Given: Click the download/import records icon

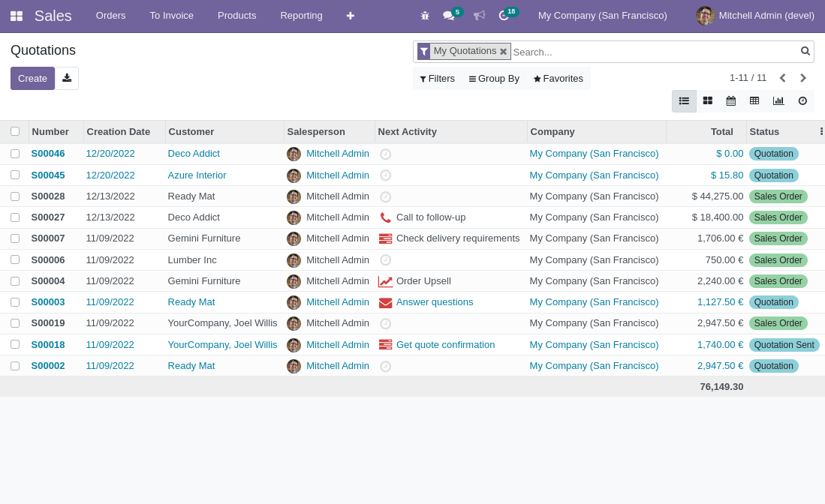Looking at the screenshot, I should 67,78.
